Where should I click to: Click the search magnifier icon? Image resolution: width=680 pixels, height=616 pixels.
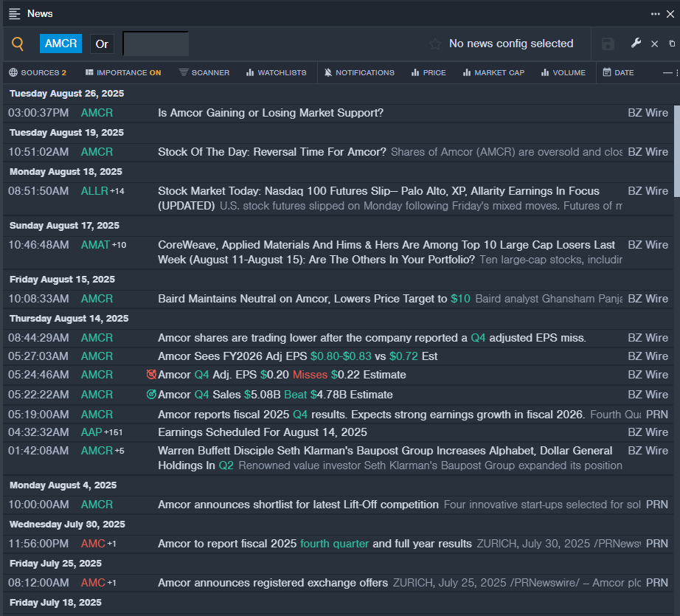[18, 44]
